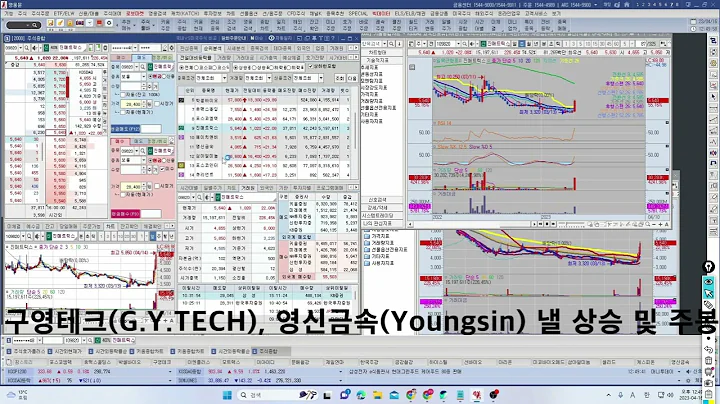
Task: Open the 프로그램매매 tab in the quote panel
Action: (330, 188)
